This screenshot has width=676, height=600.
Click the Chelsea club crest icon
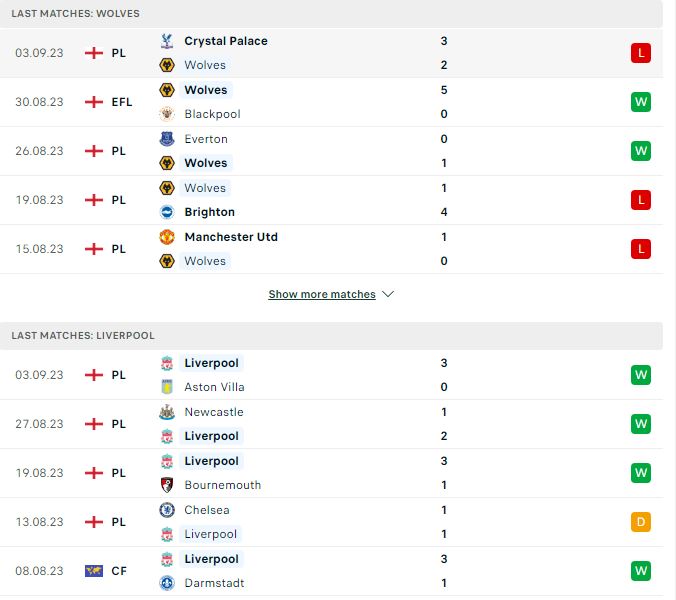pyautogui.click(x=167, y=510)
